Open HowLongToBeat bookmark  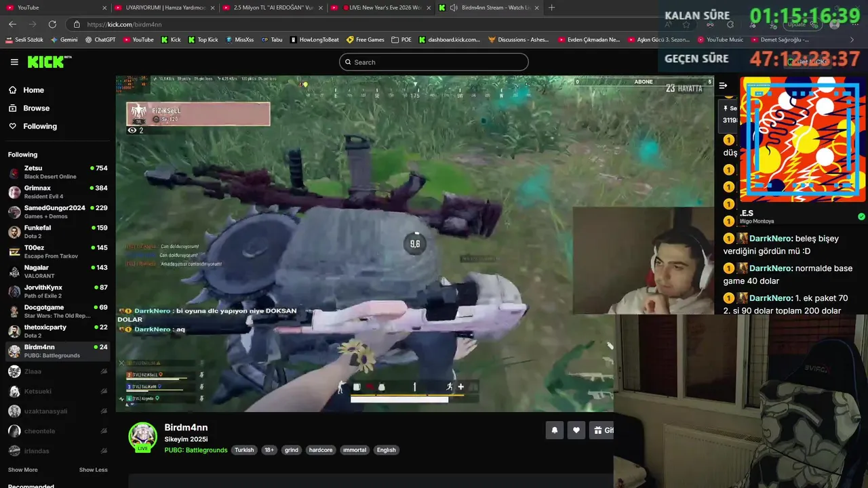315,39
